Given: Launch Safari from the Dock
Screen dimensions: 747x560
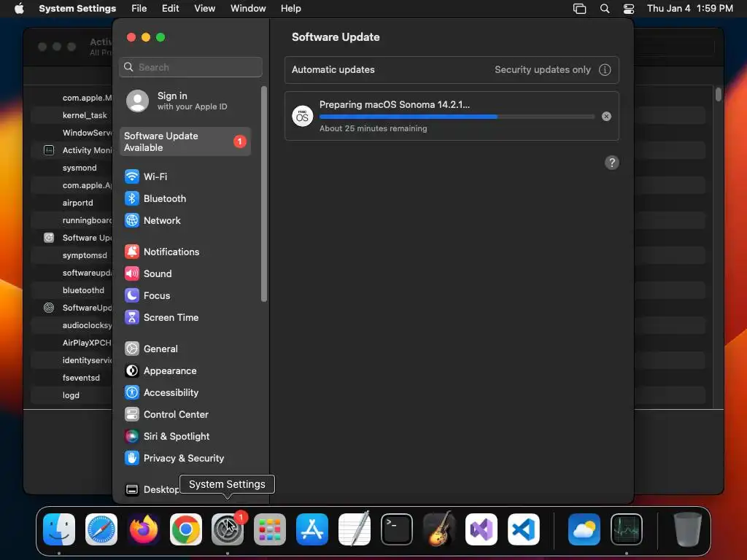Looking at the screenshot, I should (101, 529).
